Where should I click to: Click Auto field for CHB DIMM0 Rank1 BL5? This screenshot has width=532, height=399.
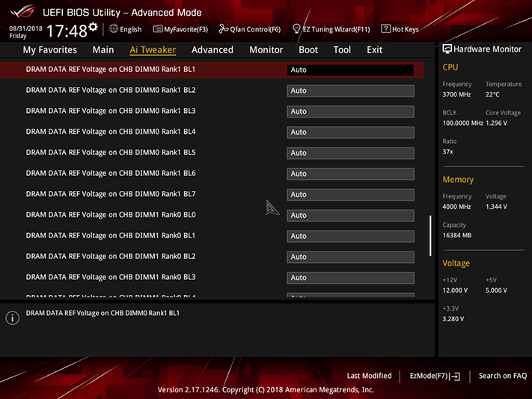coord(350,153)
